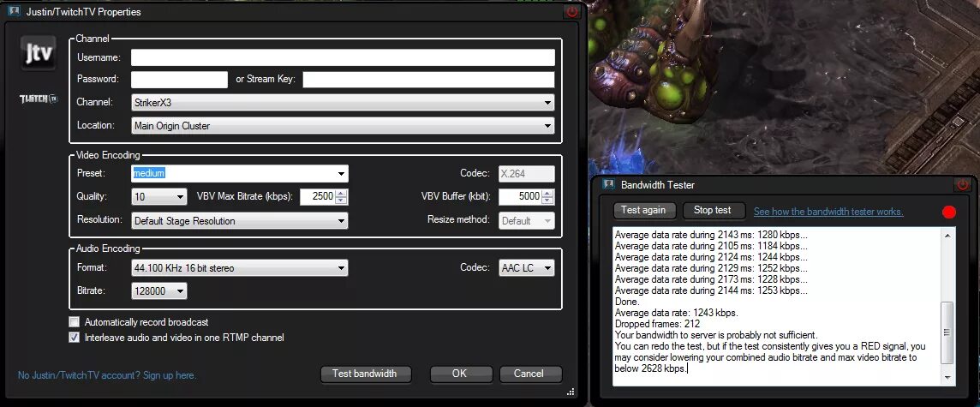Screen dimensions: 980x407
Task: Click log line 'during 2173 ms: 1228 kbps'
Action: (711, 279)
